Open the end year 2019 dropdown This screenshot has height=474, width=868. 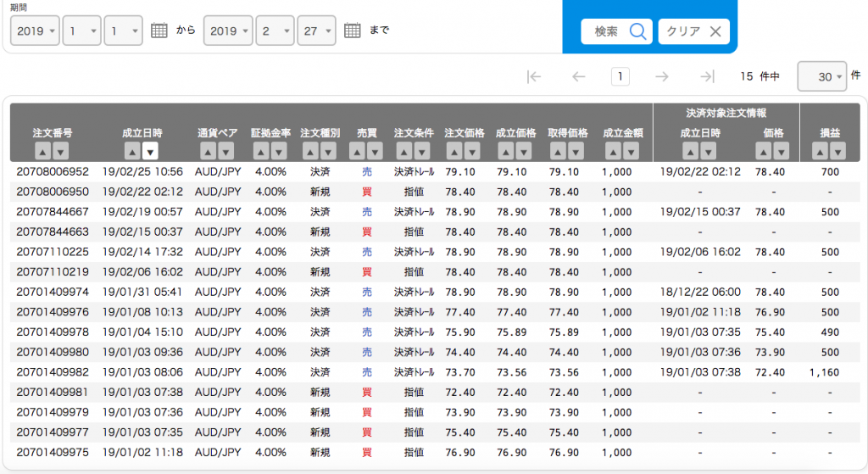coord(228,31)
